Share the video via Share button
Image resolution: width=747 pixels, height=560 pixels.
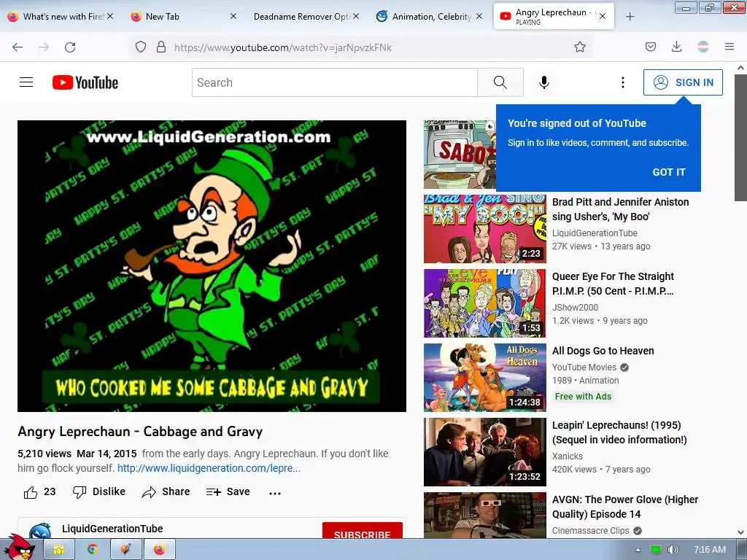(x=166, y=492)
